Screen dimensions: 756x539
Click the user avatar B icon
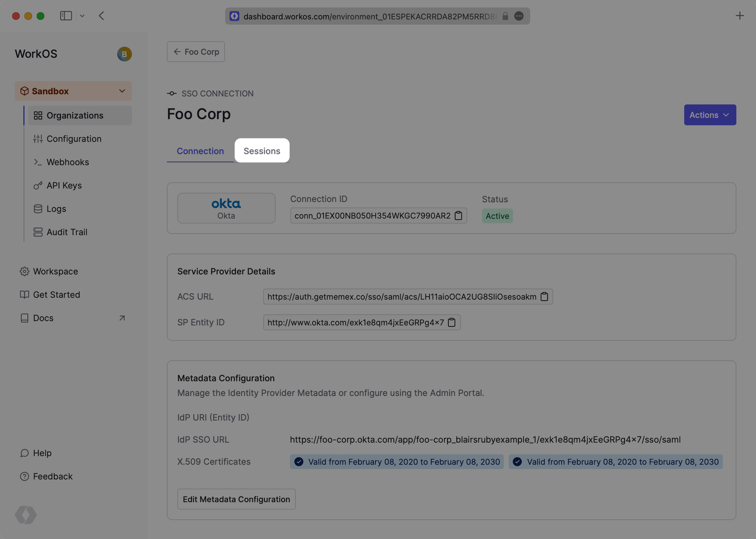pos(124,54)
